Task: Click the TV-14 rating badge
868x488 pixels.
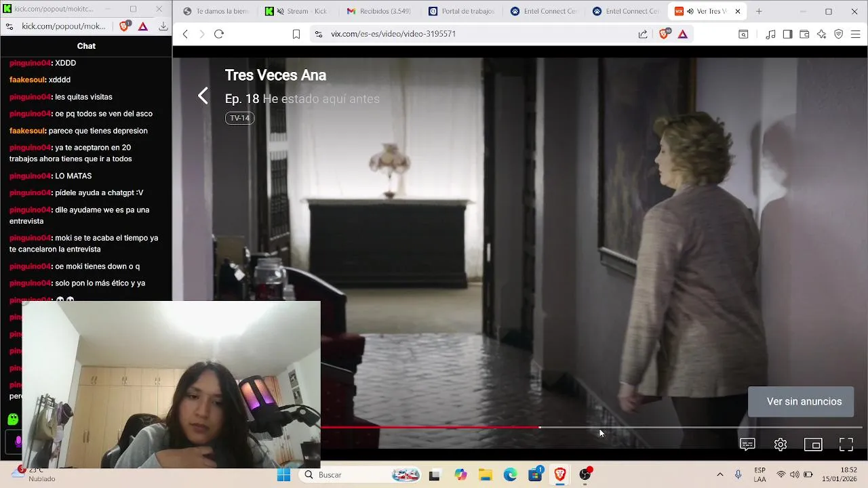Action: [239, 118]
